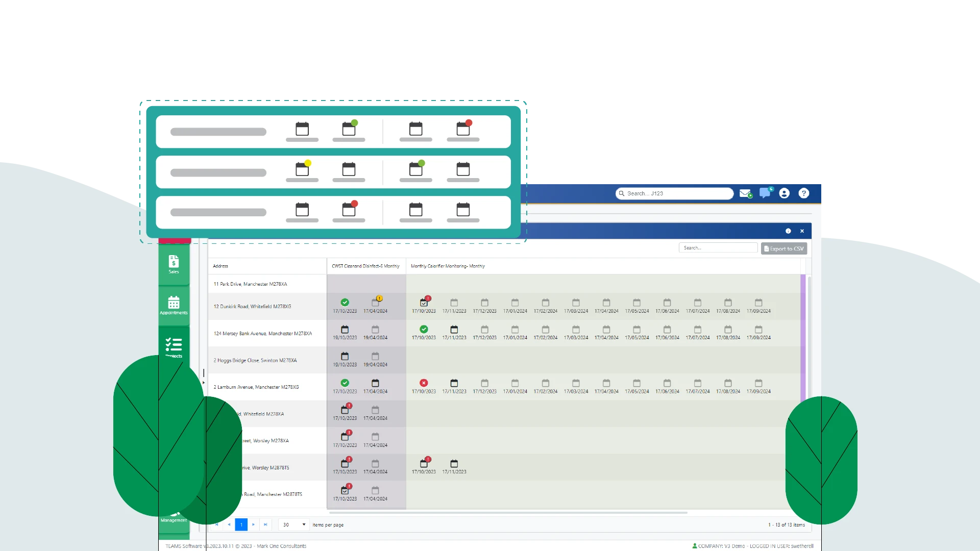Open the Sales sidebar module
This screenshot has height=551, width=980.
tap(174, 264)
